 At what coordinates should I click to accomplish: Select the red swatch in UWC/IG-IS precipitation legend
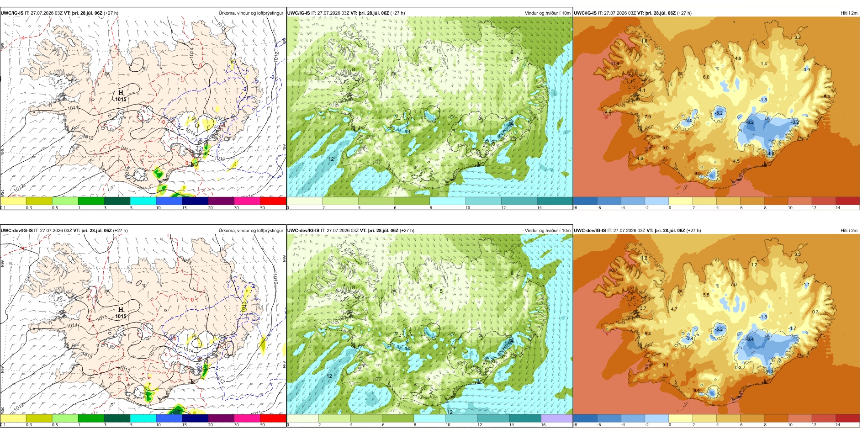[x=273, y=201]
